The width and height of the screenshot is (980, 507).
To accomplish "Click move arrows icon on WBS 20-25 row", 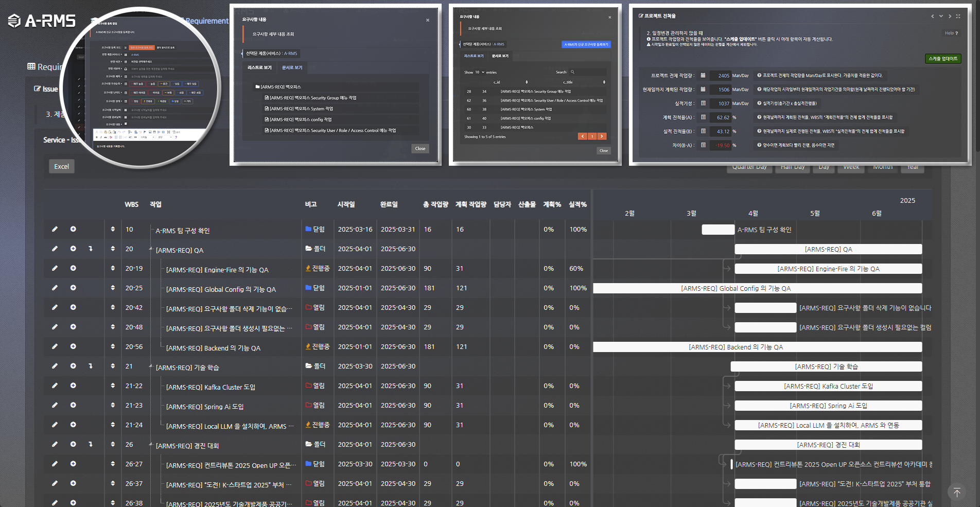I will [x=113, y=288].
